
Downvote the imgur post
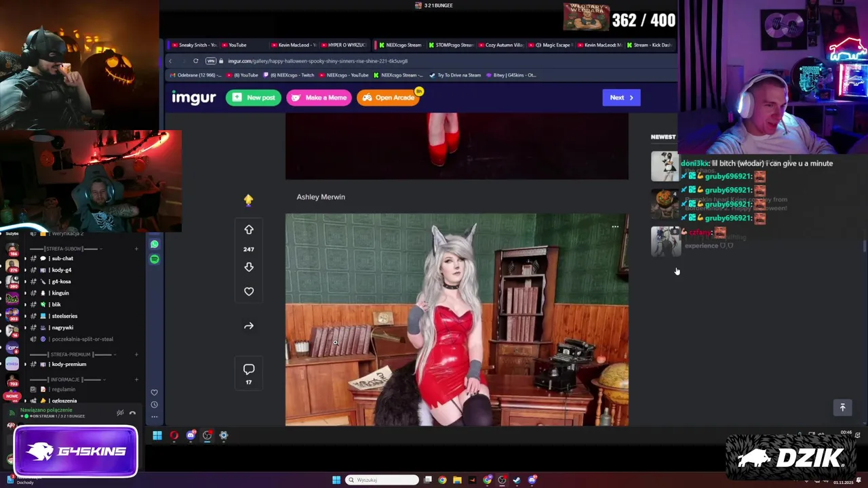coord(249,267)
